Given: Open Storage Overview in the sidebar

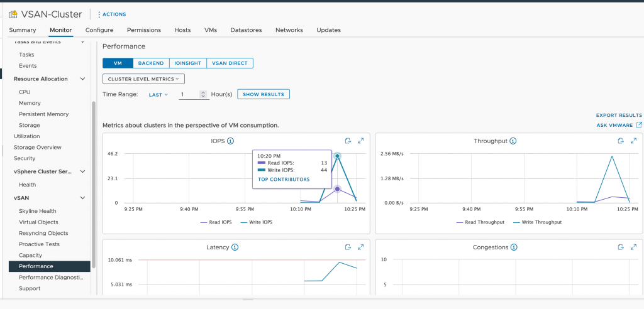Looking at the screenshot, I should click(x=37, y=148).
